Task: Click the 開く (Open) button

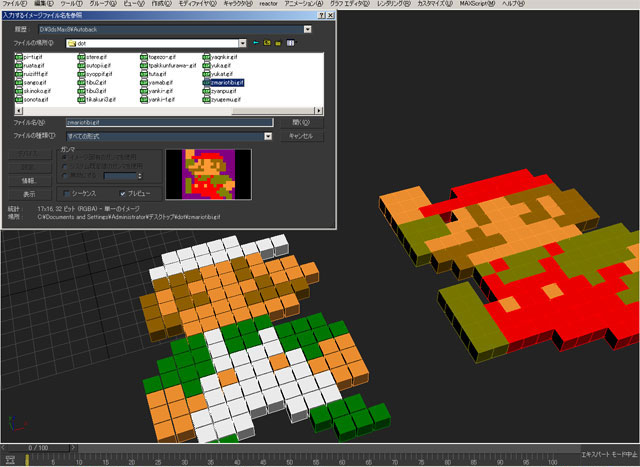Action: tap(301, 122)
